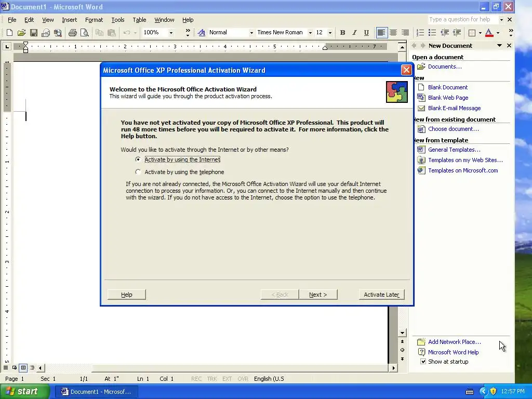Click the task pane Back arrow

tap(414, 46)
